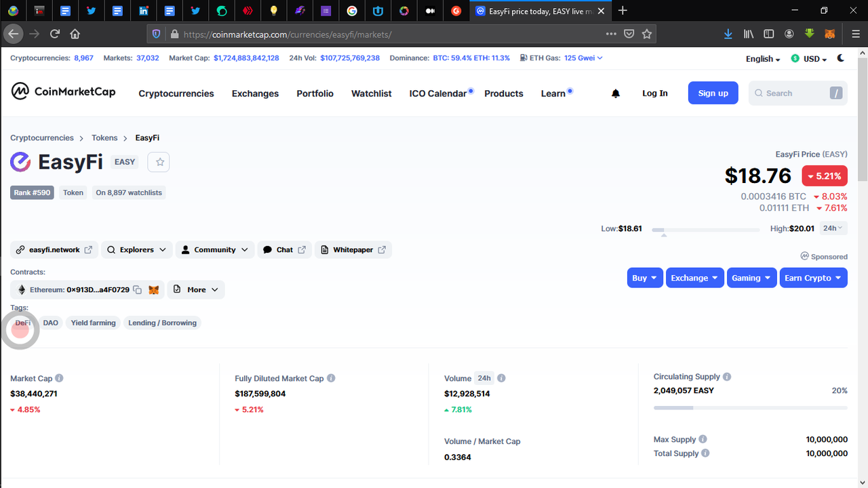Switch to the LinkedIn browser tab
Screen dimensions: 868x488
point(144,11)
